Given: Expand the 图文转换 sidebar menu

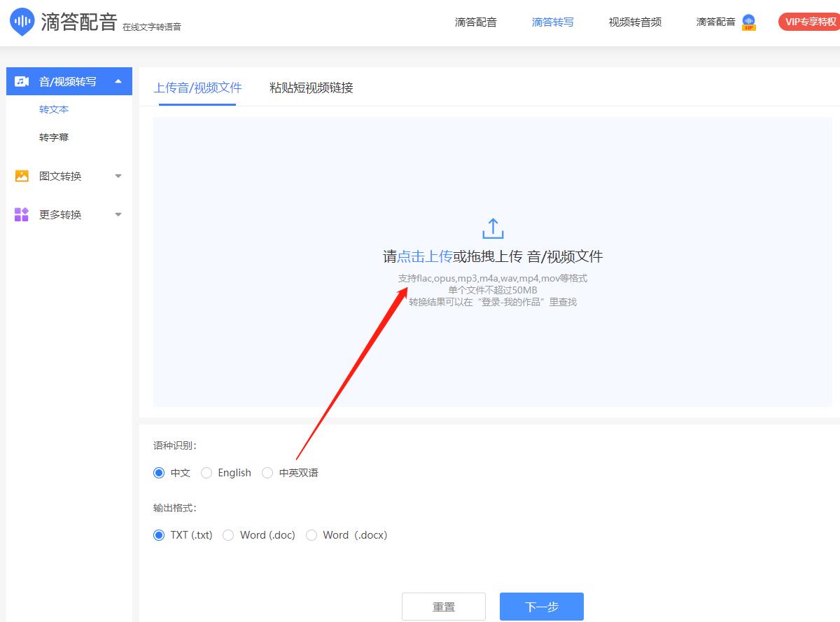Looking at the screenshot, I should point(118,176).
